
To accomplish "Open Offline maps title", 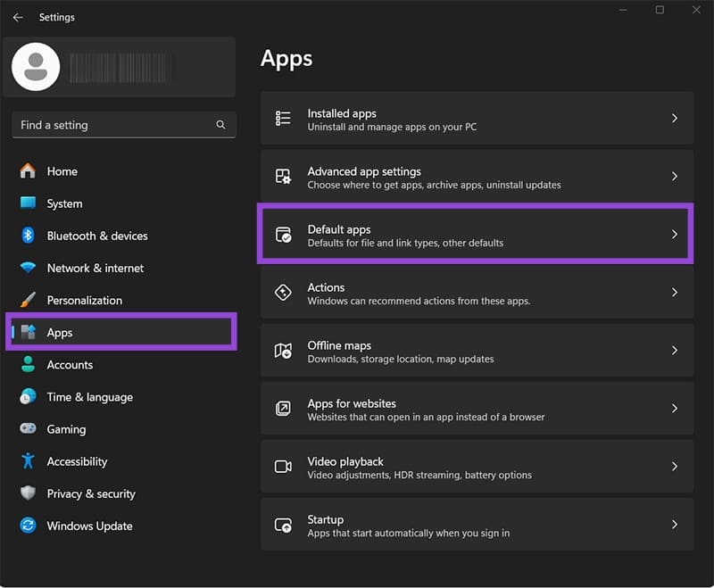I will [x=339, y=345].
